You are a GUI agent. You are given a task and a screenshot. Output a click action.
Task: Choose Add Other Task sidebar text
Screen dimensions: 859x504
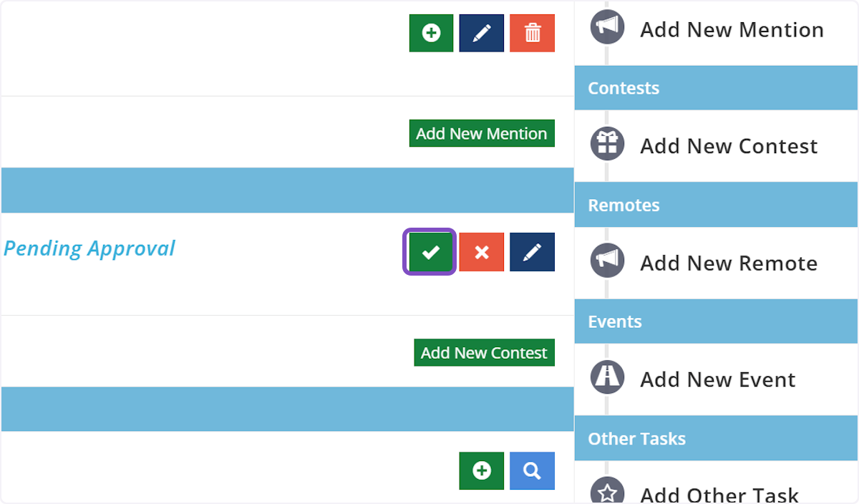pyautogui.click(x=719, y=495)
